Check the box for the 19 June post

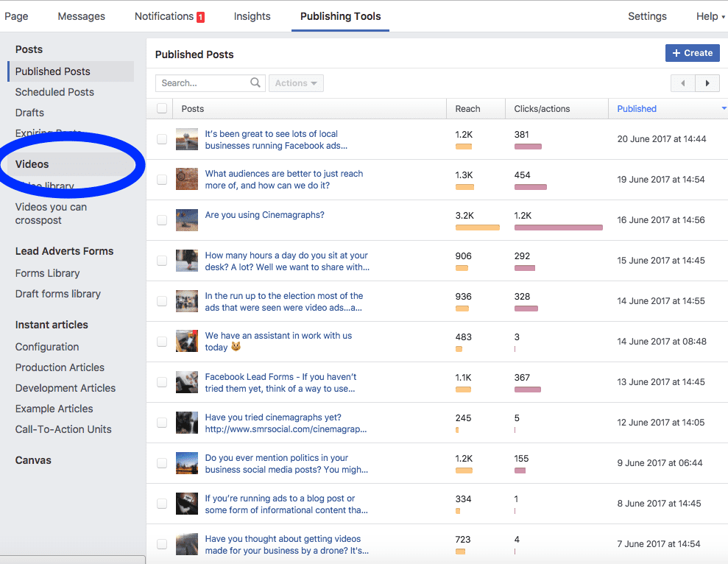pos(161,180)
